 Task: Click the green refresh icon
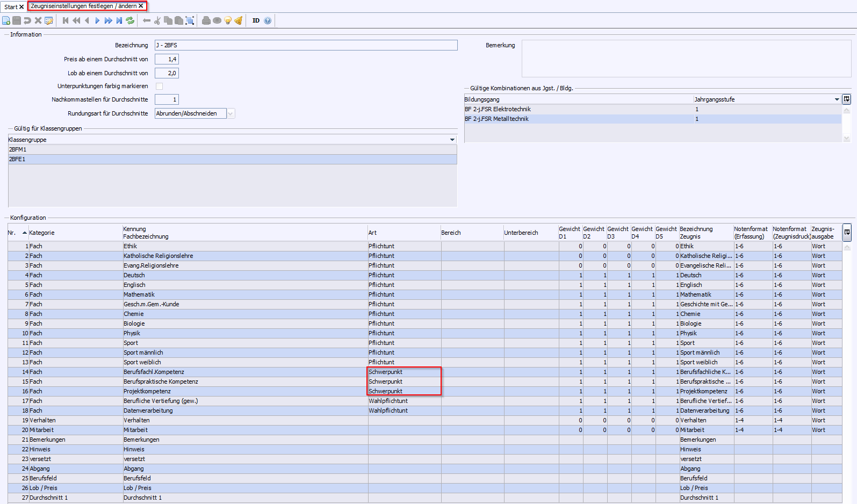130,20
